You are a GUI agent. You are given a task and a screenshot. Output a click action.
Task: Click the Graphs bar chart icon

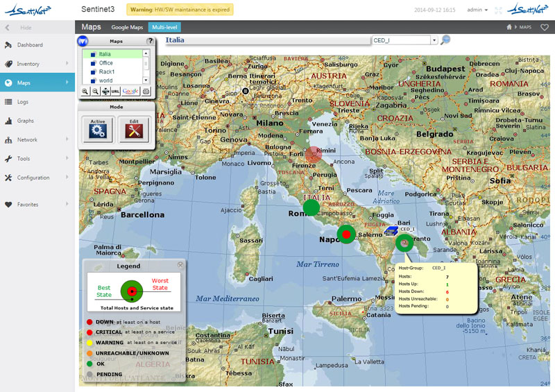pos(8,121)
